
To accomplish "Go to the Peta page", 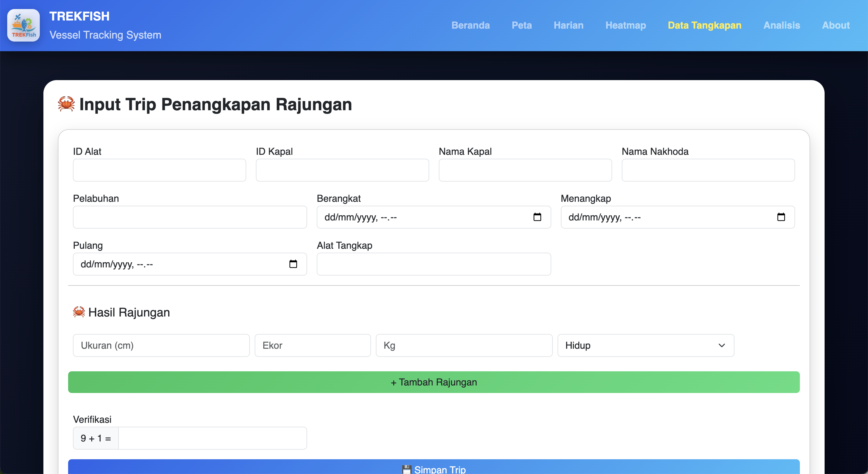I will (x=521, y=25).
